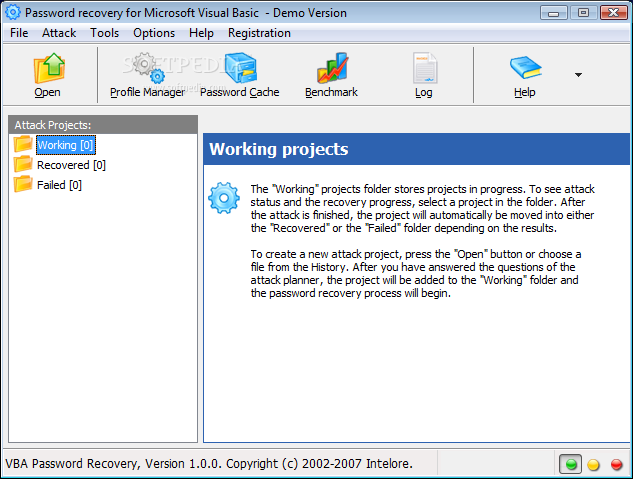Run the Benchmark chart icon

[332, 68]
